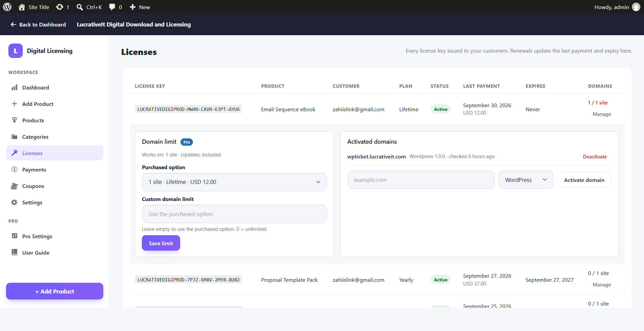Screen dimensions: 644x331
Task: Click the Payments dollar icon
Action: pos(14,170)
